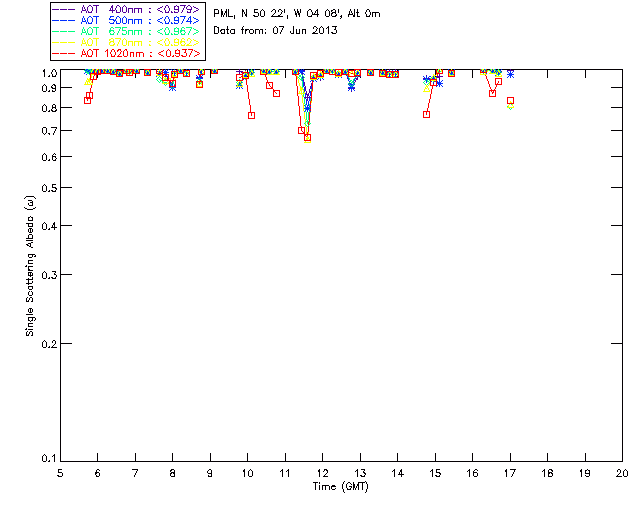Click the x-axis tick label 20
Viewport: 640px width, 512px height.
pos(622,473)
